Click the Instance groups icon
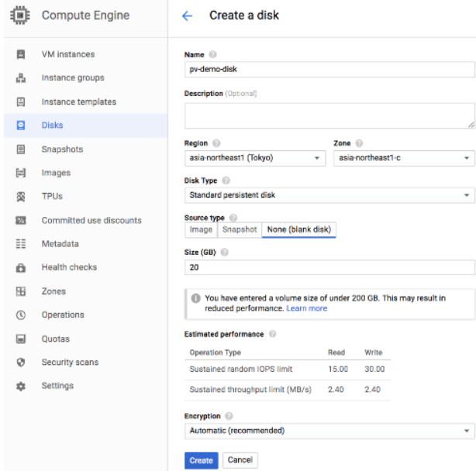The height and width of the screenshot is (471, 476). click(x=22, y=77)
